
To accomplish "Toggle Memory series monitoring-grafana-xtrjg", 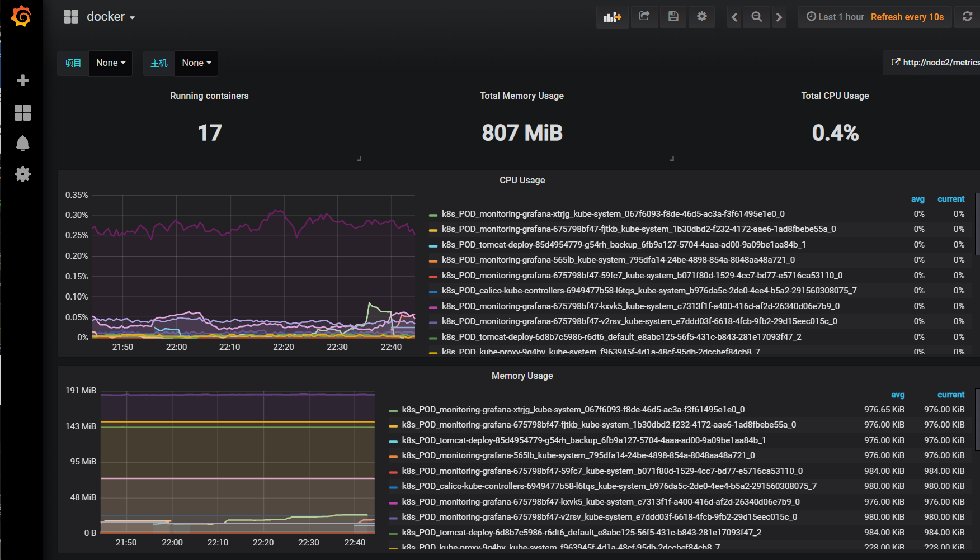I will point(573,410).
